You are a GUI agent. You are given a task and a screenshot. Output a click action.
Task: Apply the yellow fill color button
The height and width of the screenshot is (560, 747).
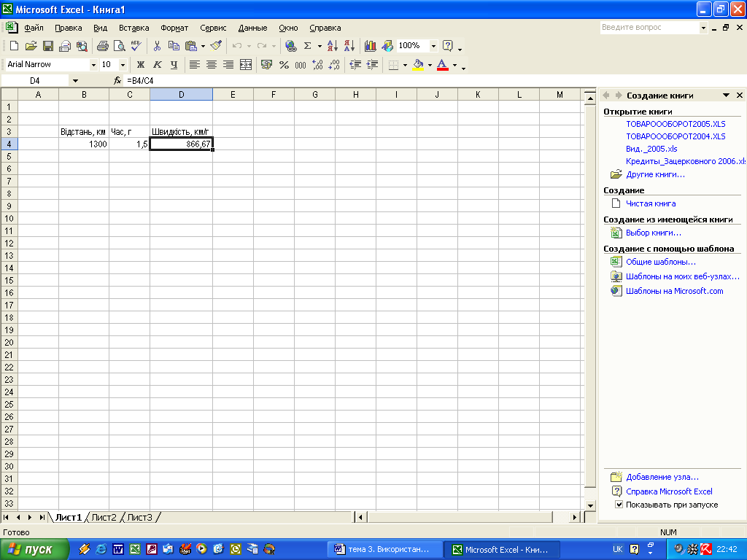[418, 65]
